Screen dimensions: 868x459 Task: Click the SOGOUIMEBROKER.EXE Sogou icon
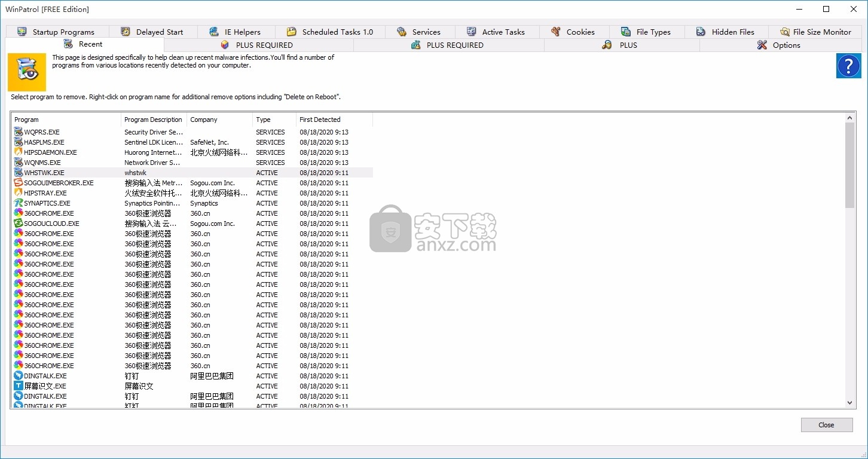point(18,183)
